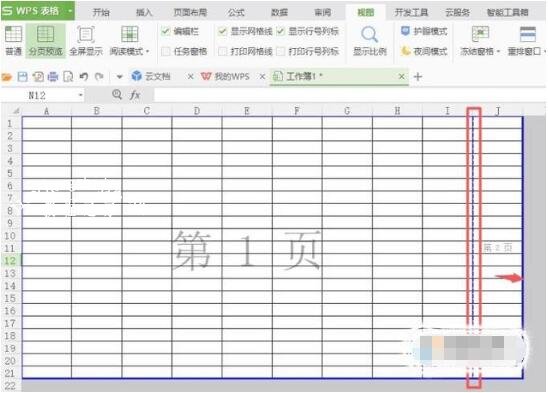Click the plus button to add new tab
Image resolution: width=548 pixels, height=393 pixels.
pos(418,76)
